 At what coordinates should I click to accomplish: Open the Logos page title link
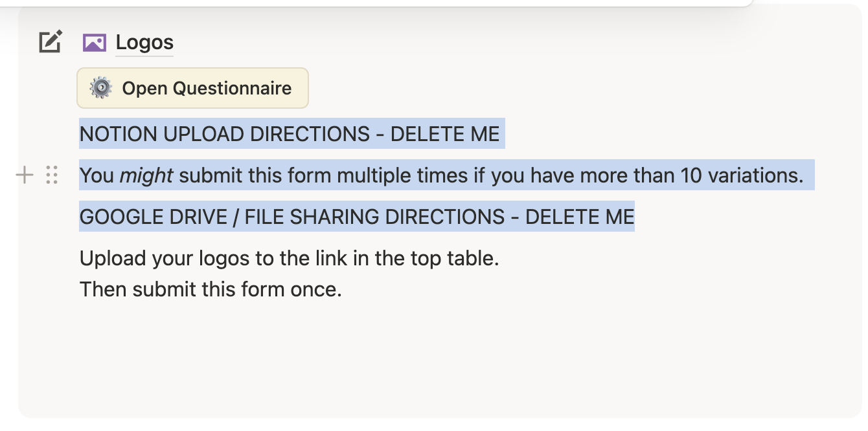coord(144,43)
